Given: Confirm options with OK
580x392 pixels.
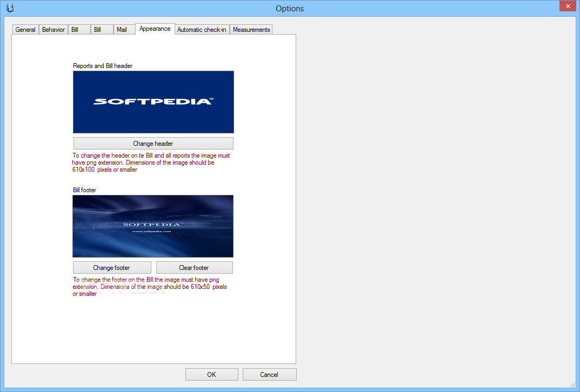Looking at the screenshot, I should coord(211,374).
